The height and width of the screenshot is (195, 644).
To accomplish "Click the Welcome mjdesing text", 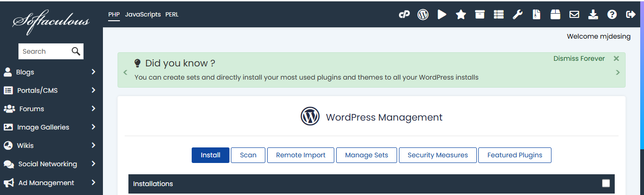I will click(x=599, y=36).
